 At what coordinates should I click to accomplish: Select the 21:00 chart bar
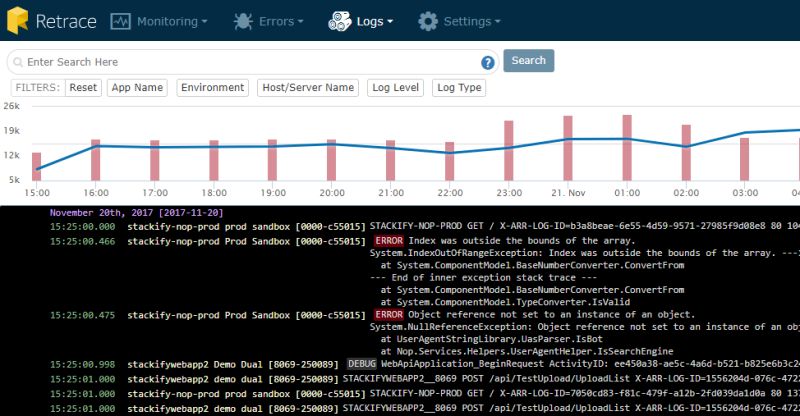[390, 160]
